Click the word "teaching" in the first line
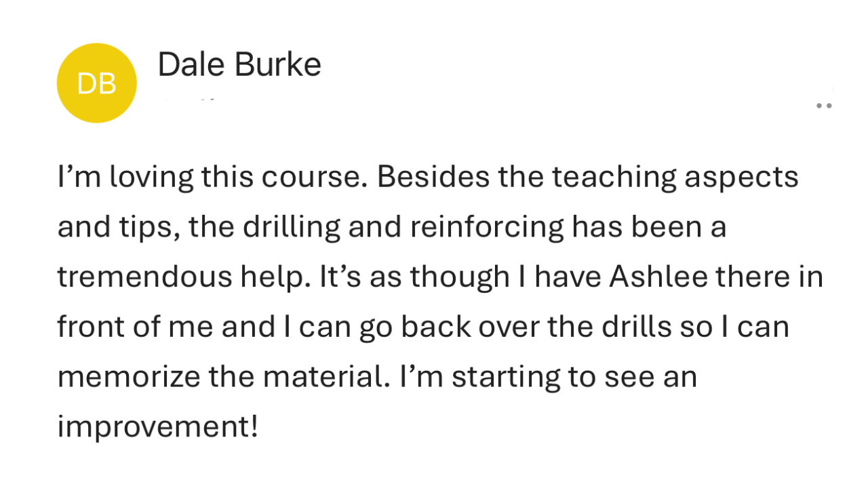Image resolution: width=868 pixels, height=488 pixels. point(613,178)
